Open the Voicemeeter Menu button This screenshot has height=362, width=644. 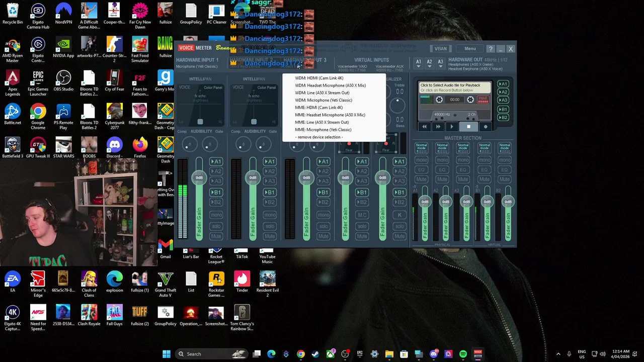point(470,49)
